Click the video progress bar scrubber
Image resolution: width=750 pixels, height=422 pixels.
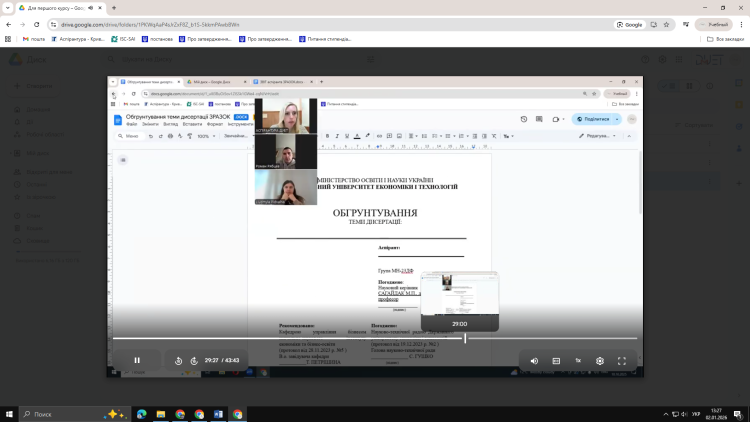465,339
